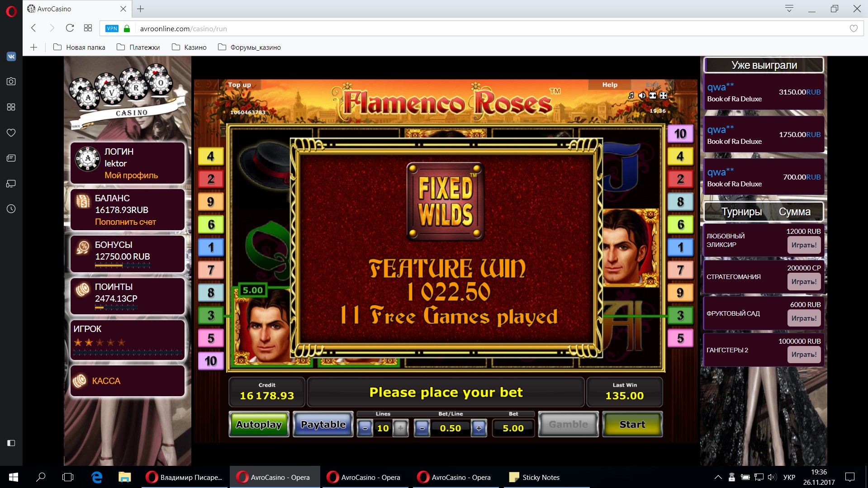Show hidden system tray icons
Image resolution: width=868 pixels, height=488 pixels.
pyautogui.click(x=718, y=477)
